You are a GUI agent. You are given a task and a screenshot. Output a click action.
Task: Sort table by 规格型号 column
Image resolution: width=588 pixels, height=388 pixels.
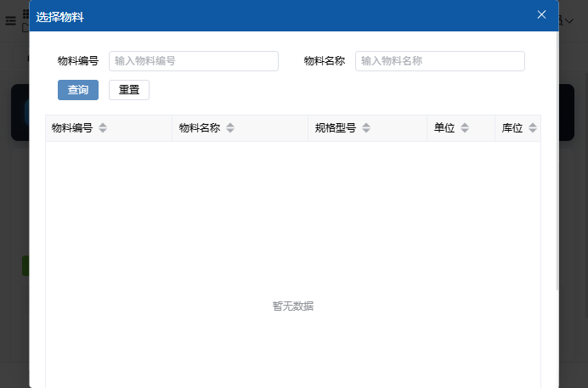point(366,127)
